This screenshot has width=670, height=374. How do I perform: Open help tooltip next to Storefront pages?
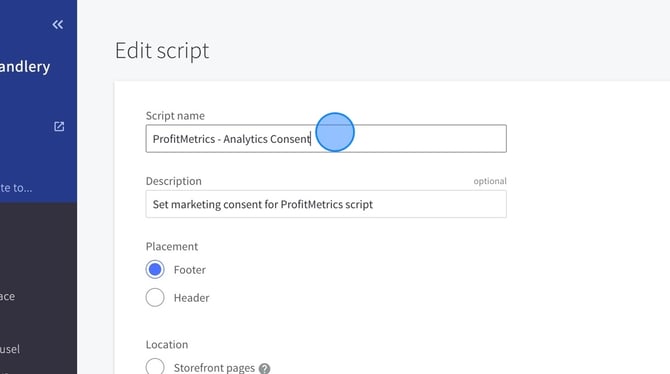point(264,368)
